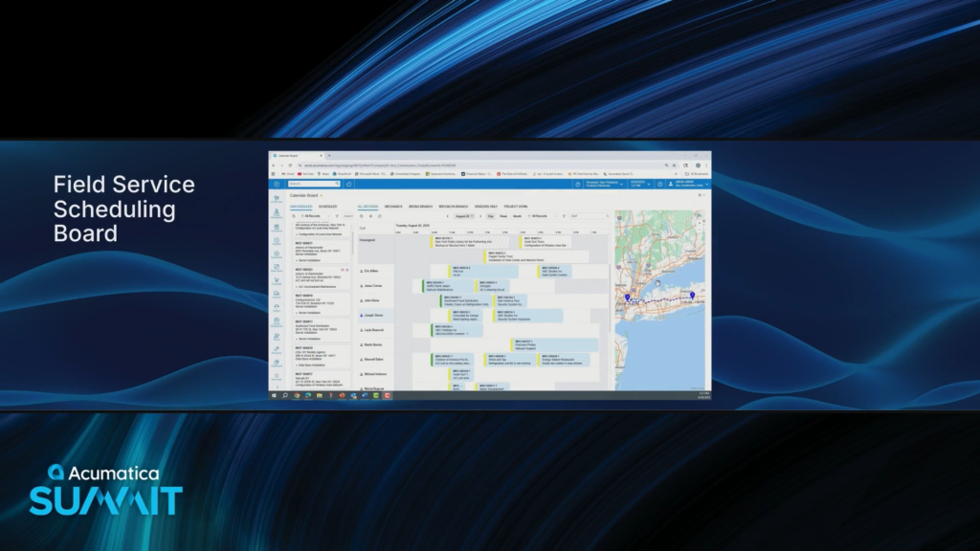Switch to the Scheduled tab

[327, 206]
